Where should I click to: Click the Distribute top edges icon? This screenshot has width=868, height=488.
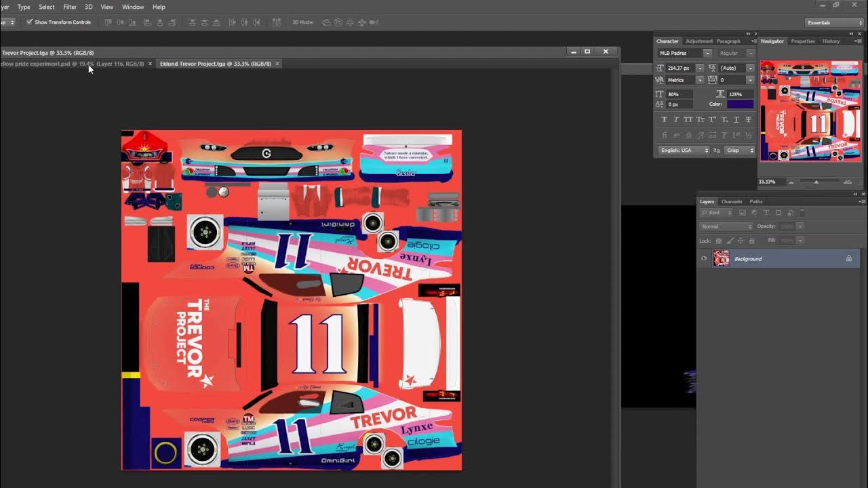[x=192, y=22]
